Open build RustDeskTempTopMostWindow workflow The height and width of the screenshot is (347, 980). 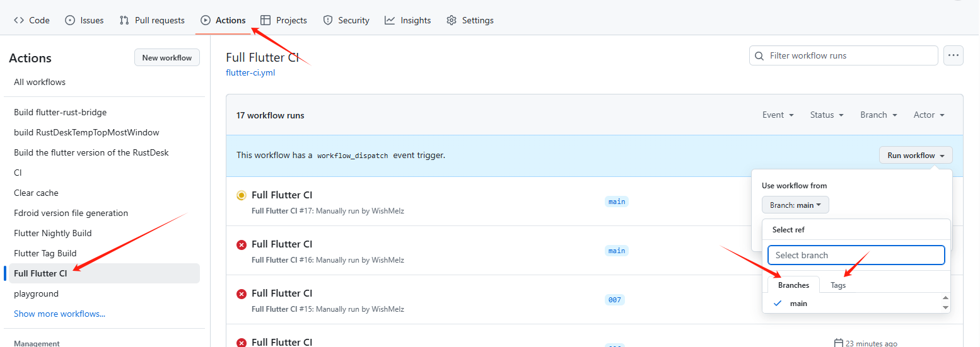point(86,132)
